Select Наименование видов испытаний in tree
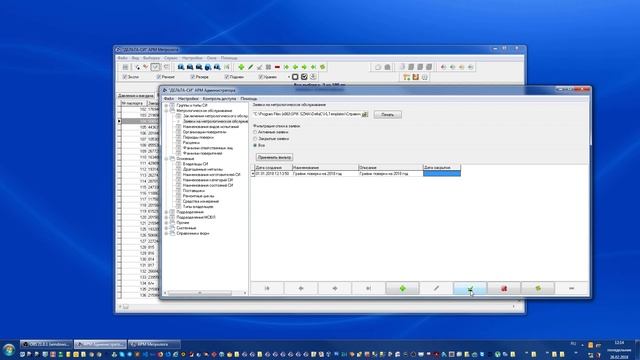Viewport: 640px width, 360px height. click(211, 127)
